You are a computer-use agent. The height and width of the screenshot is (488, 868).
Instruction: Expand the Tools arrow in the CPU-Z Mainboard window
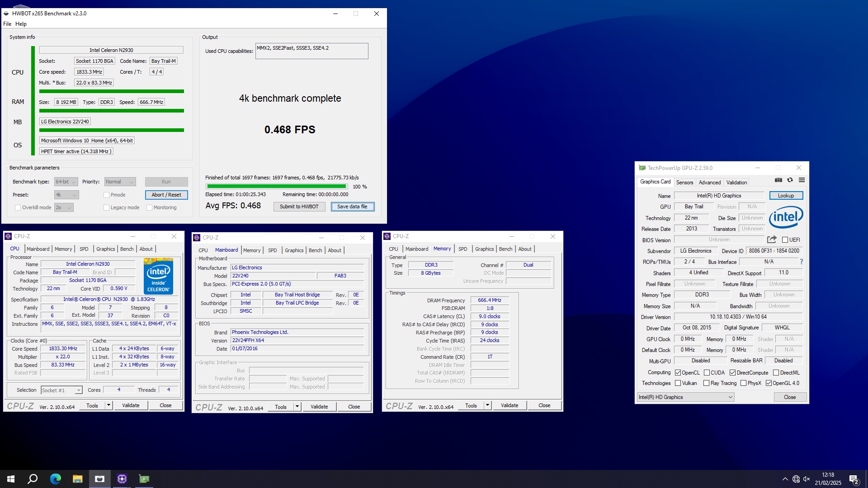tap(297, 407)
